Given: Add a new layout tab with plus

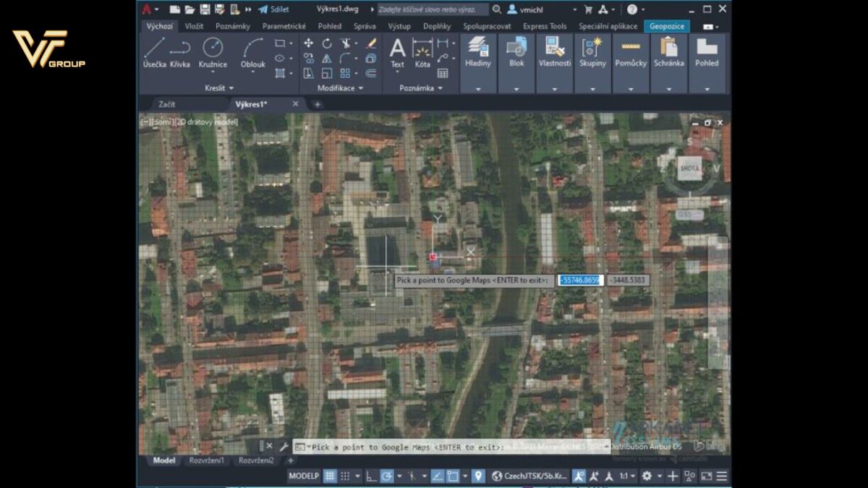Looking at the screenshot, I should (x=291, y=460).
